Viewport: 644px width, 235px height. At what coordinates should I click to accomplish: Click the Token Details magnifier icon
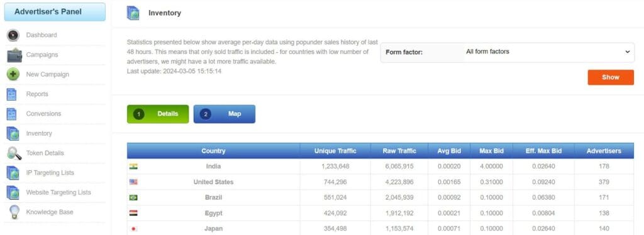(14, 153)
